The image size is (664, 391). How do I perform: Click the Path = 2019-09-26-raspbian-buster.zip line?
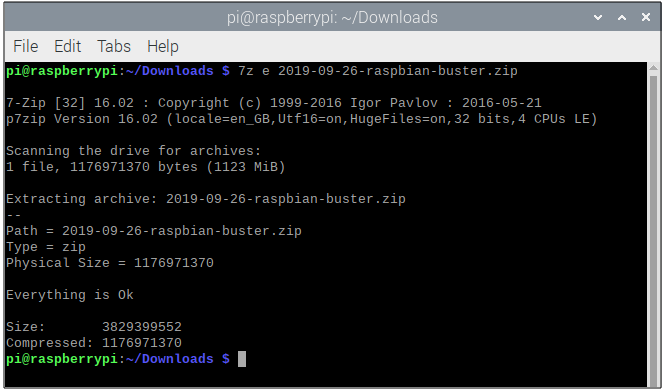pyautogui.click(x=154, y=231)
